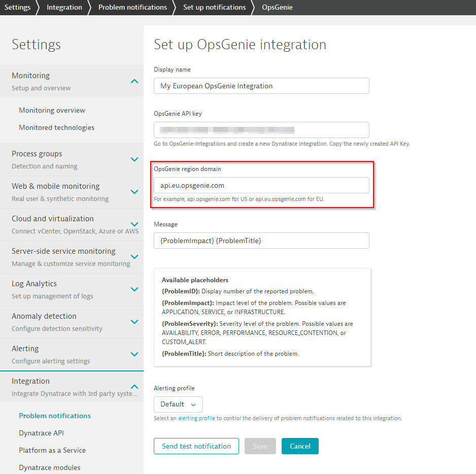Viewport: 476px width, 474px height.
Task: Expand the Log Analytics chevron
Action: point(134,289)
